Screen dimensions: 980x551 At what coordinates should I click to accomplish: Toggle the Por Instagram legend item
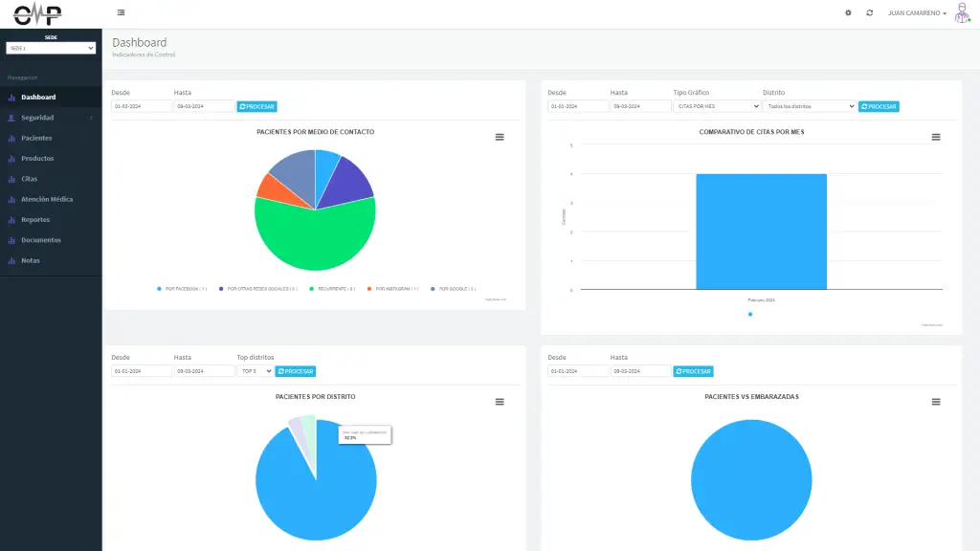396,288
